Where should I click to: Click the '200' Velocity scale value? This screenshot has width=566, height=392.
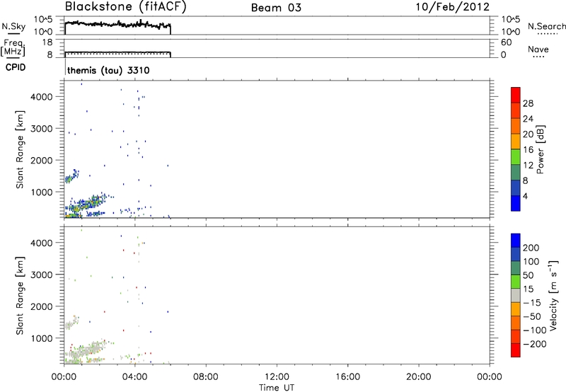point(531,248)
